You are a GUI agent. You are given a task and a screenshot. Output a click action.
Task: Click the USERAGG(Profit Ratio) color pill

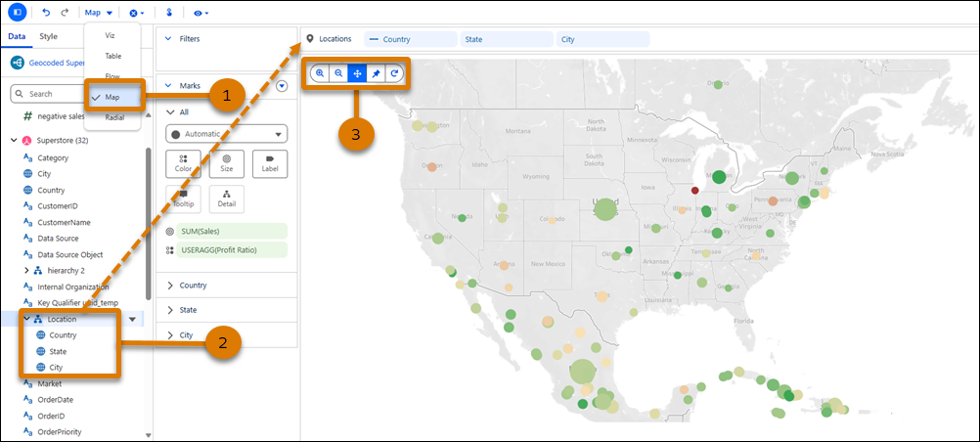tap(232, 250)
